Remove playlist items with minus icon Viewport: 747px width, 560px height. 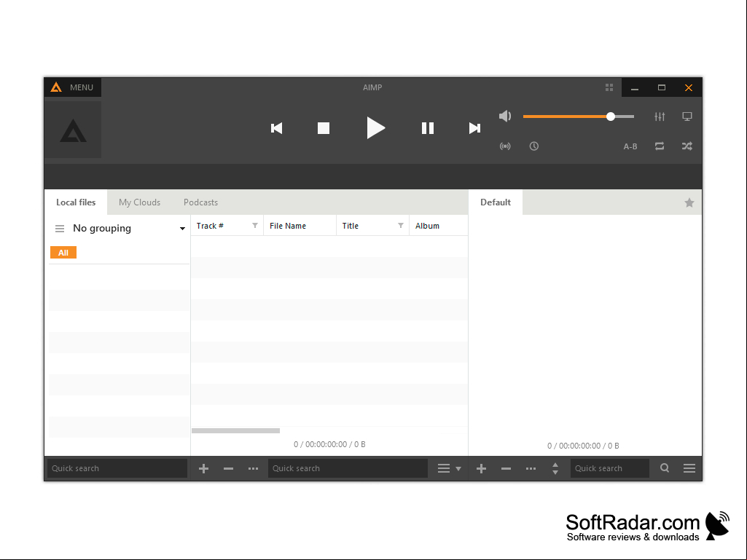(x=506, y=468)
